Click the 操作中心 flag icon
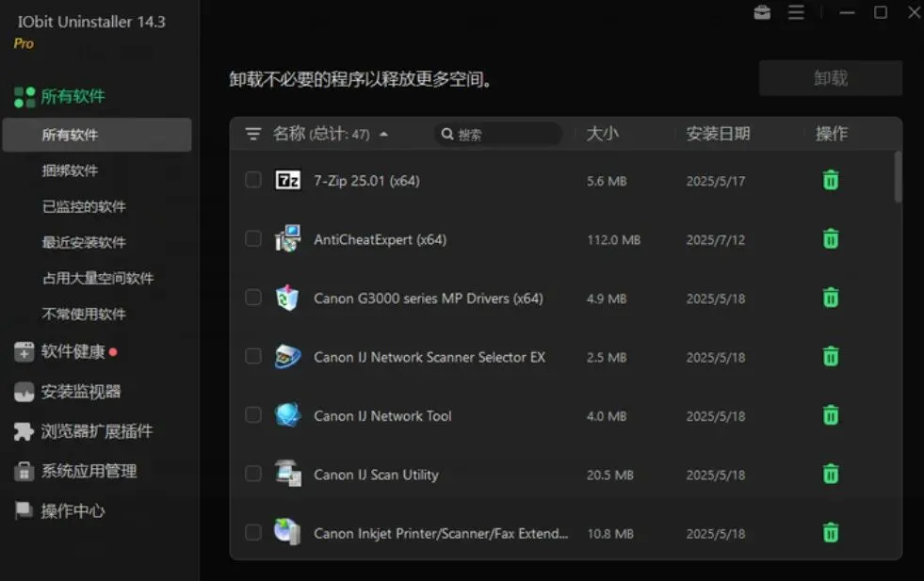Image resolution: width=924 pixels, height=581 pixels. pos(24,511)
